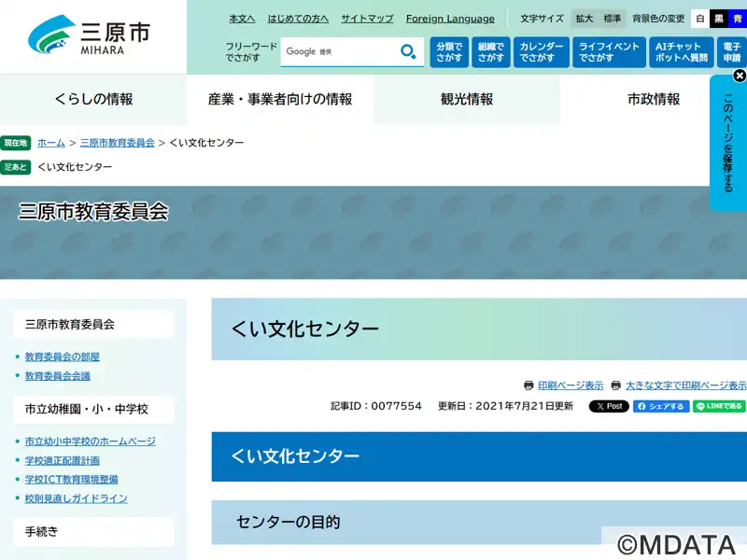This screenshot has width=747, height=560.
Task: Open the 分類でさがす button
Action: (449, 52)
